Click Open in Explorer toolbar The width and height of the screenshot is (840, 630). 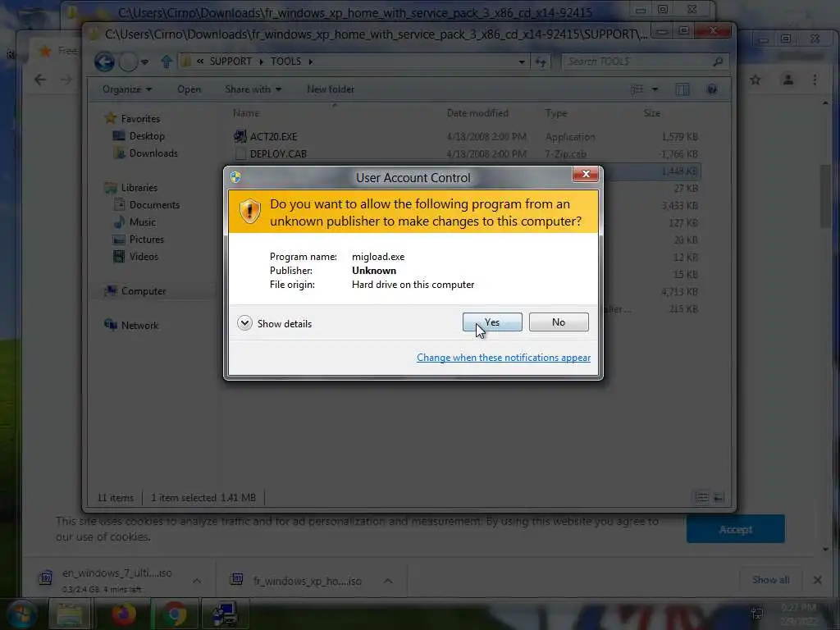189,89
